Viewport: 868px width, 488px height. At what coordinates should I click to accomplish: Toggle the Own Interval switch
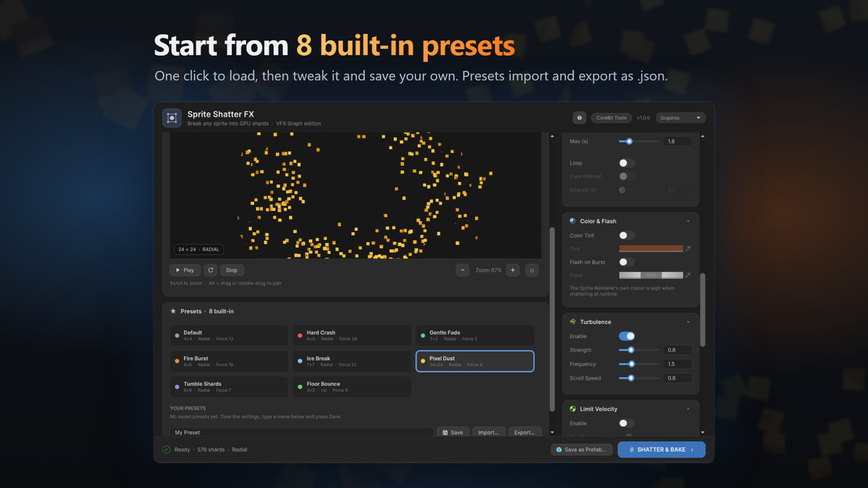626,176
